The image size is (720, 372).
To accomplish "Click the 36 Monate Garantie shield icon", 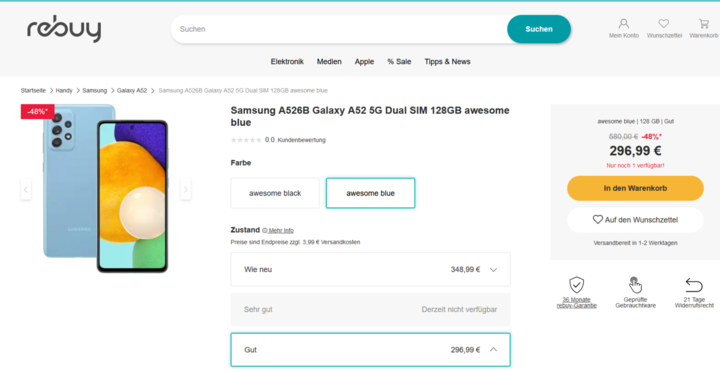I will point(576,285).
